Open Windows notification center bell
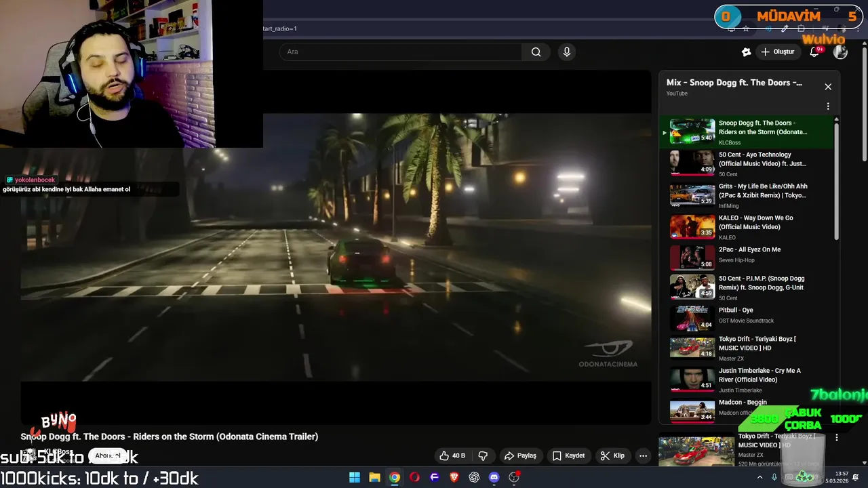Viewport: 868px width, 488px height. click(x=856, y=477)
